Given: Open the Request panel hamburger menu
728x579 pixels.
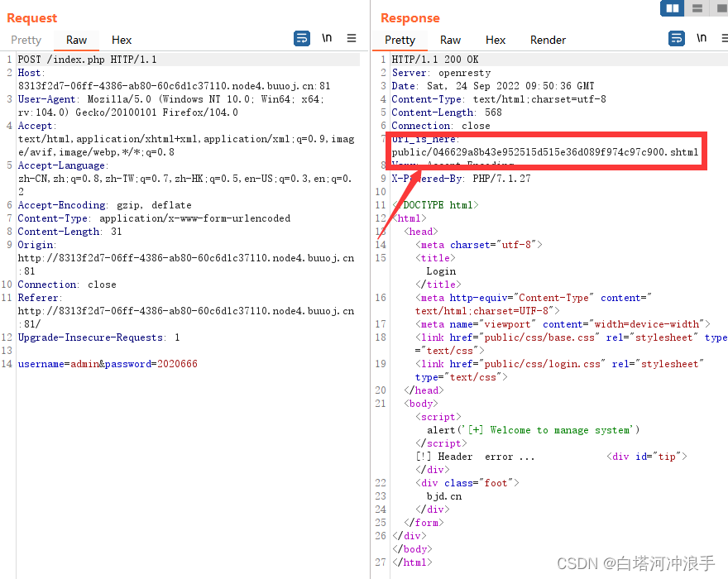Looking at the screenshot, I should tap(352, 38).
